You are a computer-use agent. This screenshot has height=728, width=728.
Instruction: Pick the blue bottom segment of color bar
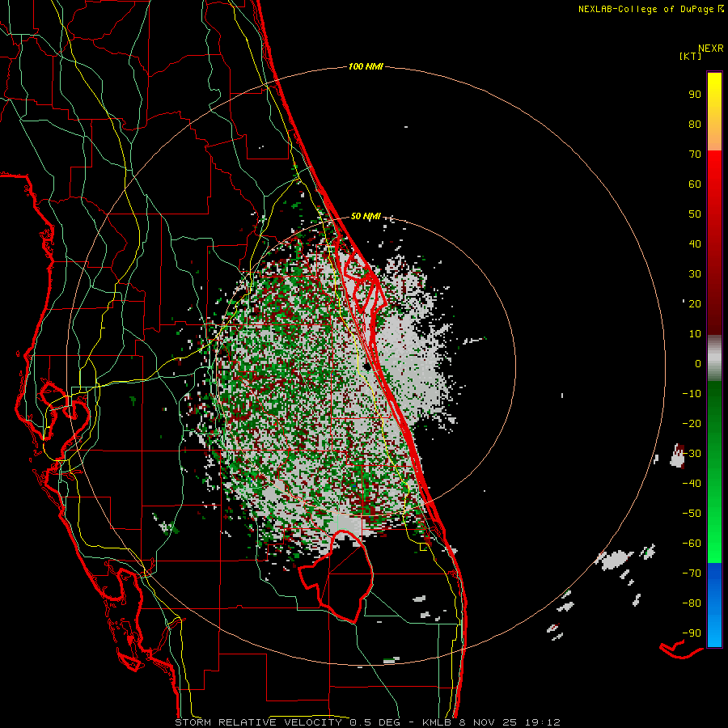(714, 605)
